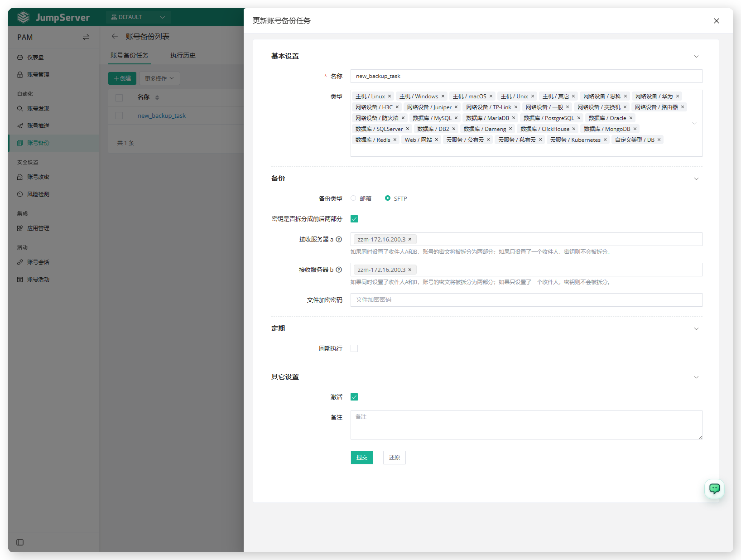Click into the 文件加密密码 input field
Screen dimensions: 741x560
[526, 300]
